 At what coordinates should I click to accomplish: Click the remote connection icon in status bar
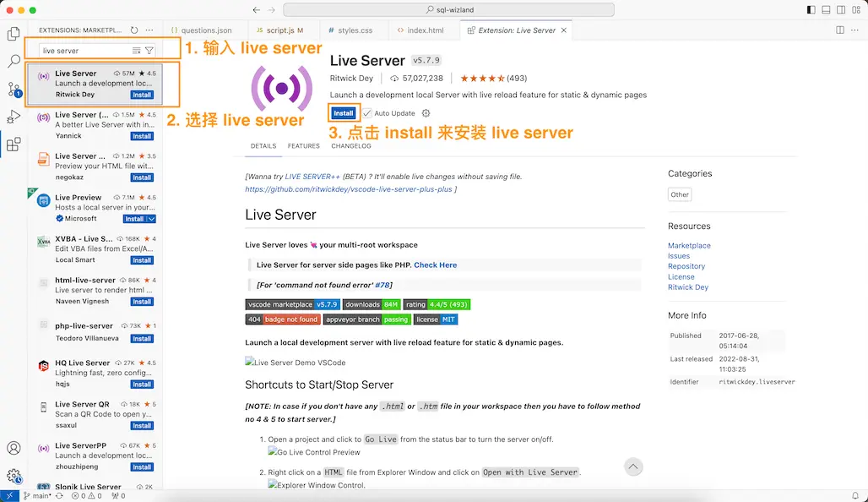tap(8, 496)
